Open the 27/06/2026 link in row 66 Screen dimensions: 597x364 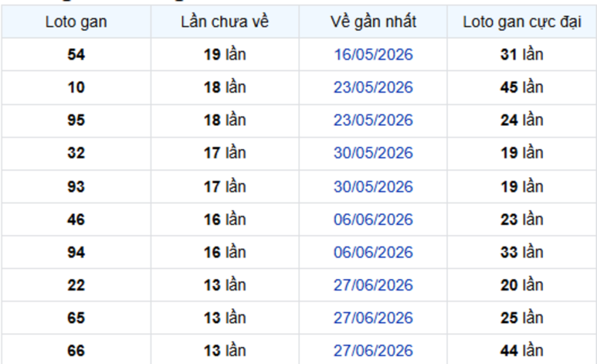[373, 350]
